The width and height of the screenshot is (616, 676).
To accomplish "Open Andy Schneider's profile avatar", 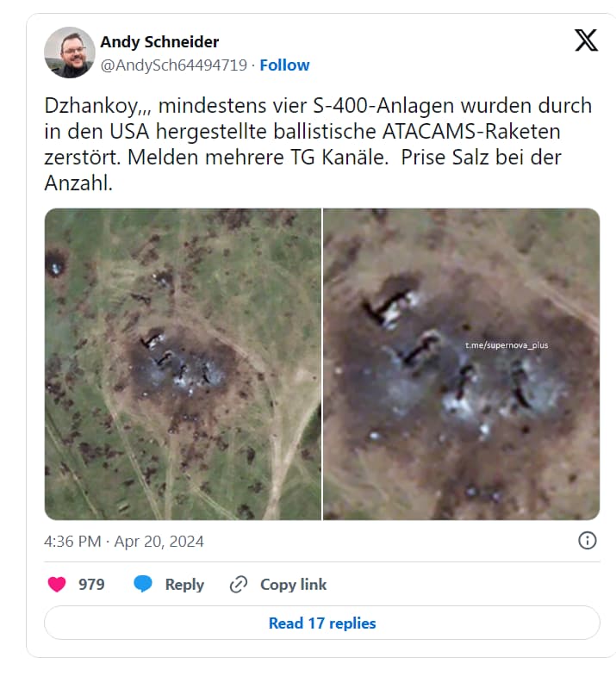I will [70, 53].
